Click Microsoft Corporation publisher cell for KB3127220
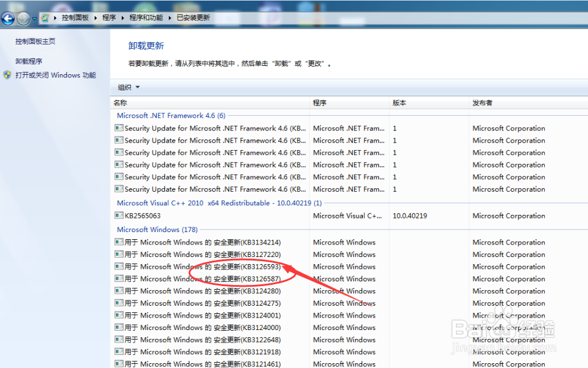The height and width of the screenshot is (368, 588). pos(508,255)
